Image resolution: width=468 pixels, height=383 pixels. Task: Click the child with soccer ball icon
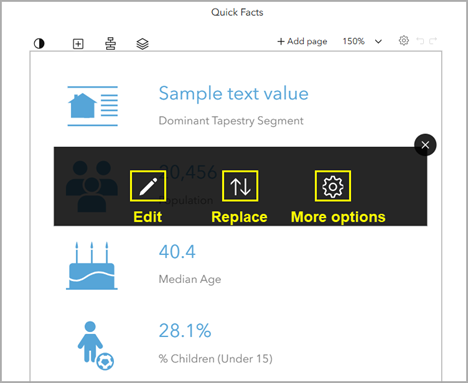(x=96, y=346)
